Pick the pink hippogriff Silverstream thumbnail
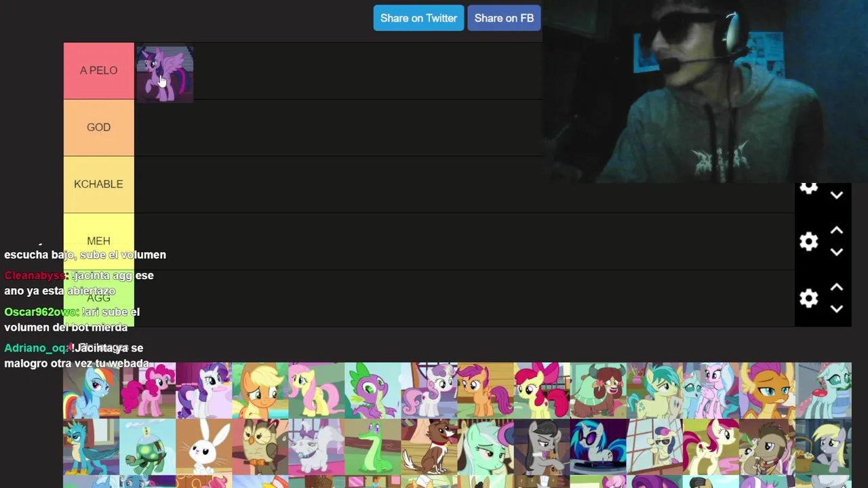Image resolution: width=868 pixels, height=488 pixels. [710, 390]
